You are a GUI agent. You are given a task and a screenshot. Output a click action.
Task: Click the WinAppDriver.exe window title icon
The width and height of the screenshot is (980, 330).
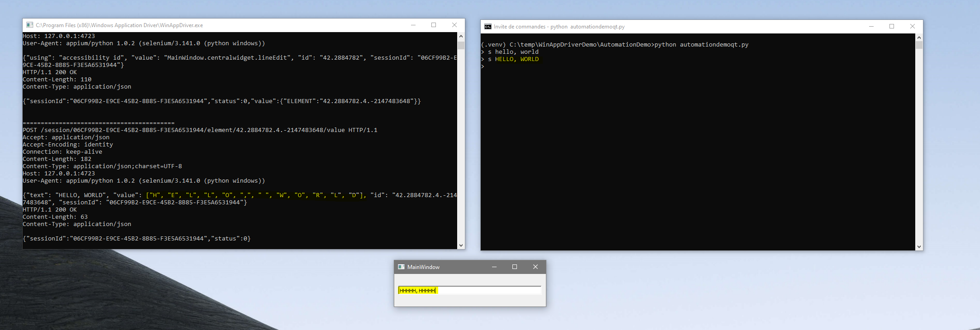point(29,25)
